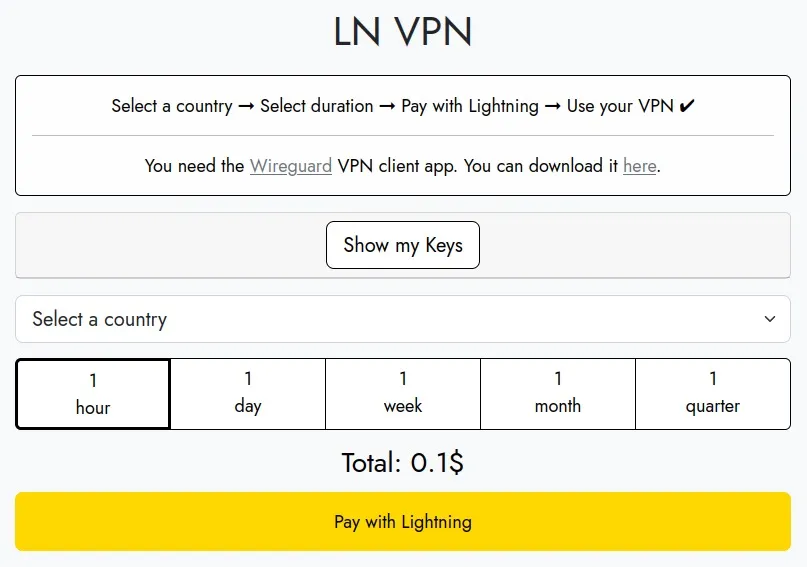Viewport: 807px width, 567px height.
Task: Click the arrow icon before "Use your VPN"
Action: pos(553,106)
